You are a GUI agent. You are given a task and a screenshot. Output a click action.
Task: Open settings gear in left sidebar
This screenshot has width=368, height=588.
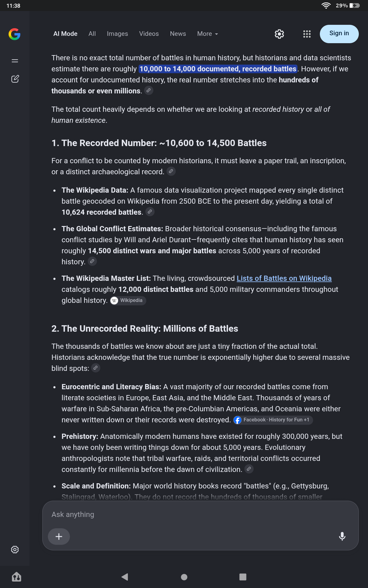pyautogui.click(x=15, y=549)
